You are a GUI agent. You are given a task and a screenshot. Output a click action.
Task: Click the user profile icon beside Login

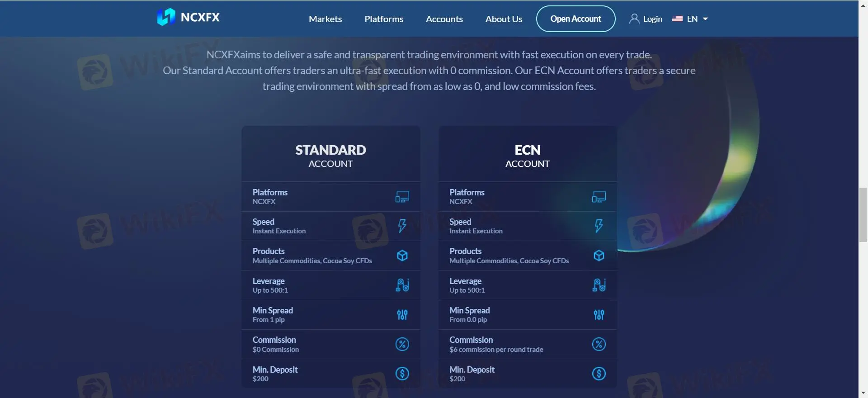(x=634, y=19)
